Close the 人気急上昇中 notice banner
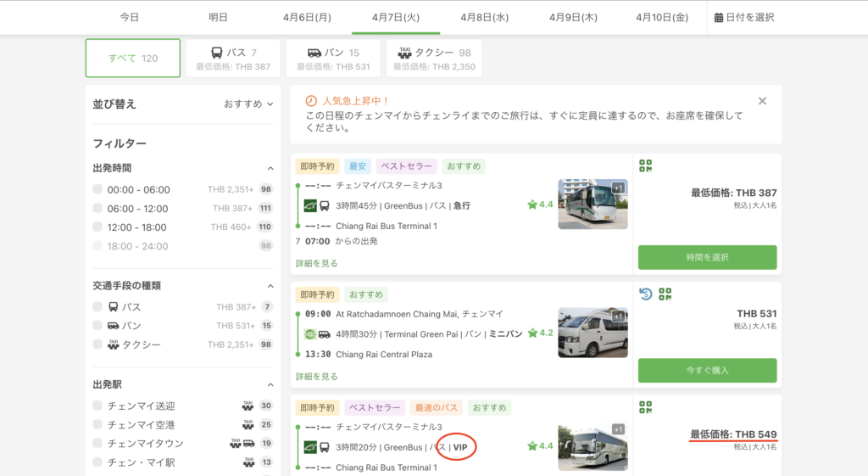 tap(762, 101)
